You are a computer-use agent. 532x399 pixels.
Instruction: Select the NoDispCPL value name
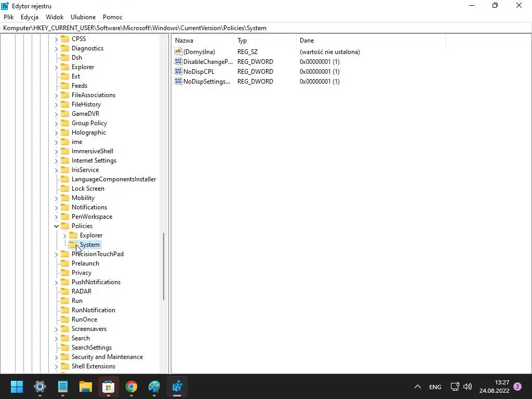click(199, 72)
